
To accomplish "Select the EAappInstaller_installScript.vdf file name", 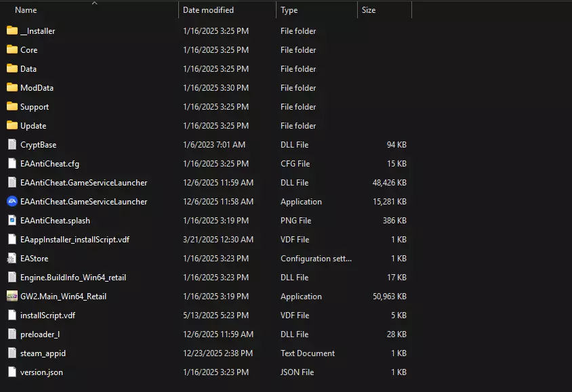I will point(75,239).
